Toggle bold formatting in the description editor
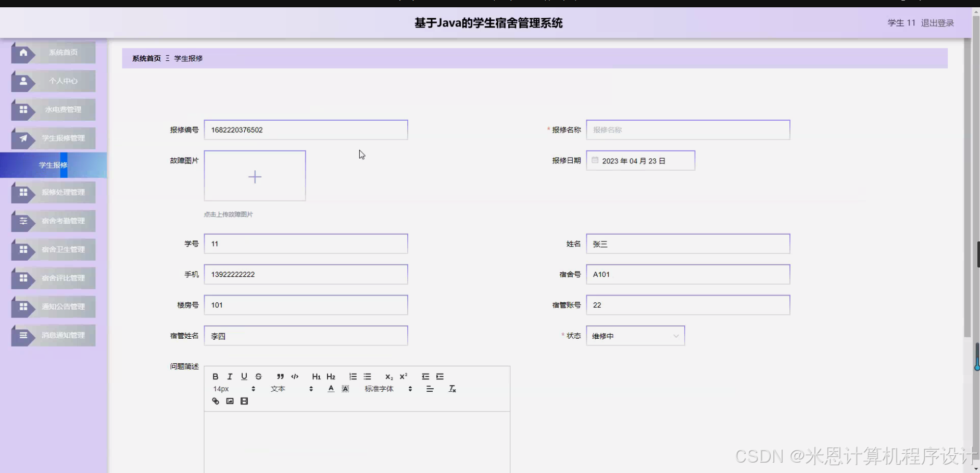 (x=215, y=376)
